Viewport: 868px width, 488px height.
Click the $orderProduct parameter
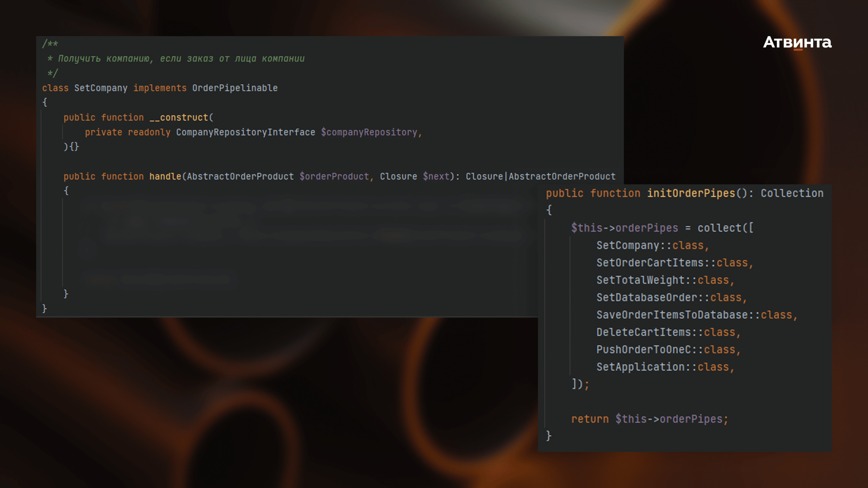click(x=334, y=177)
